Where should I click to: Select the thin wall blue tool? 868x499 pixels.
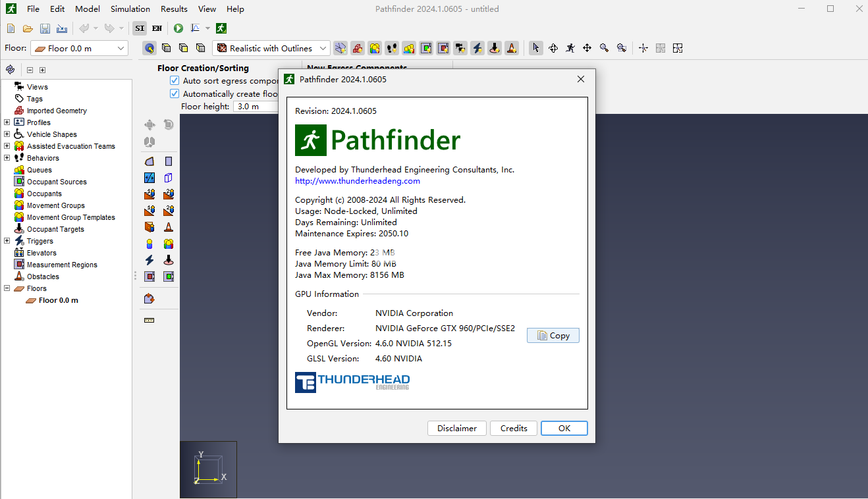(149, 178)
